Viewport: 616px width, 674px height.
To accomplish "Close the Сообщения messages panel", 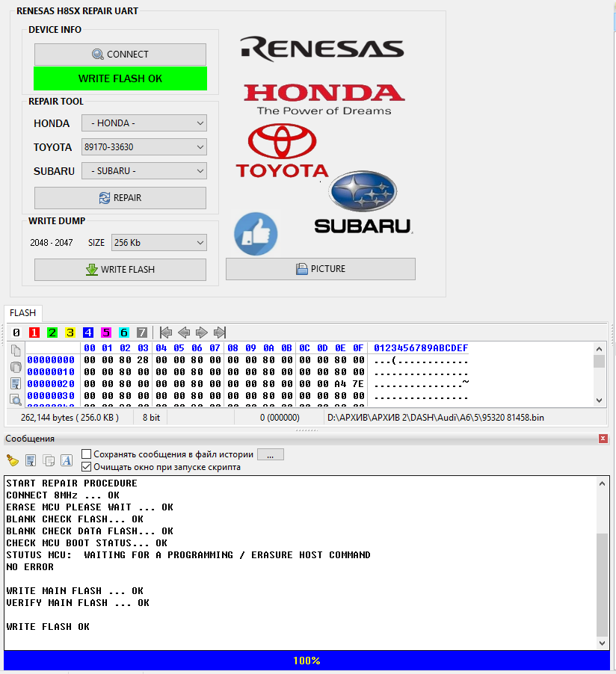I will (x=603, y=439).
